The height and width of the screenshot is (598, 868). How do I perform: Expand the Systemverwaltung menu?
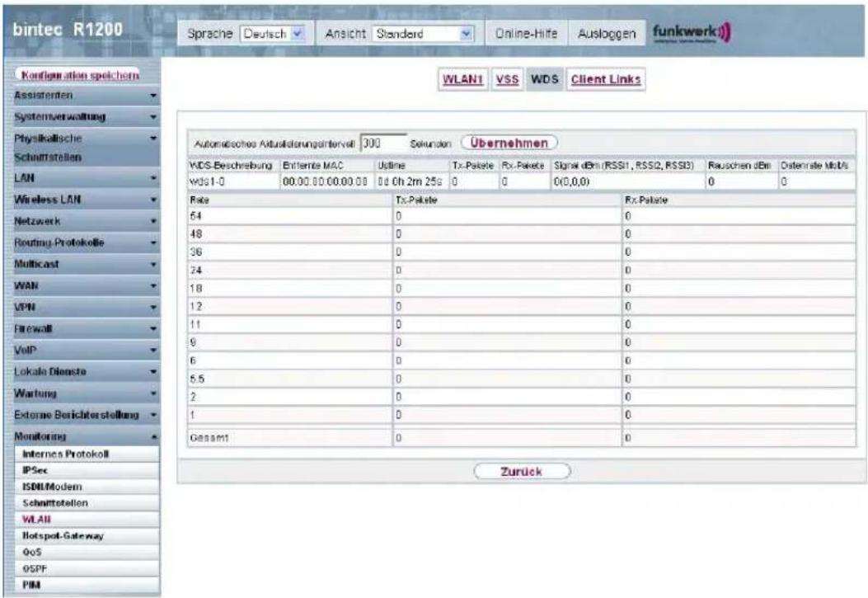coord(87,117)
